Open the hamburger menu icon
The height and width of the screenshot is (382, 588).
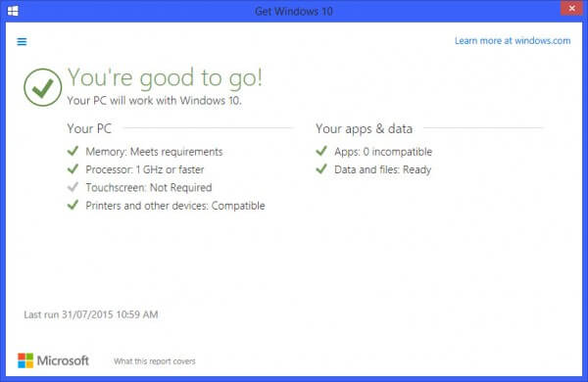pos(22,41)
